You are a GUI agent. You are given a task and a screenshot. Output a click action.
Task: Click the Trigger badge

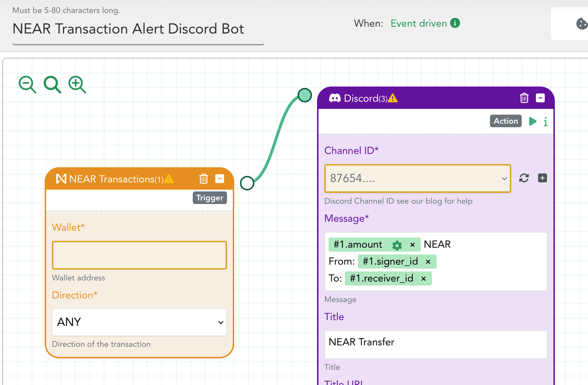(210, 198)
